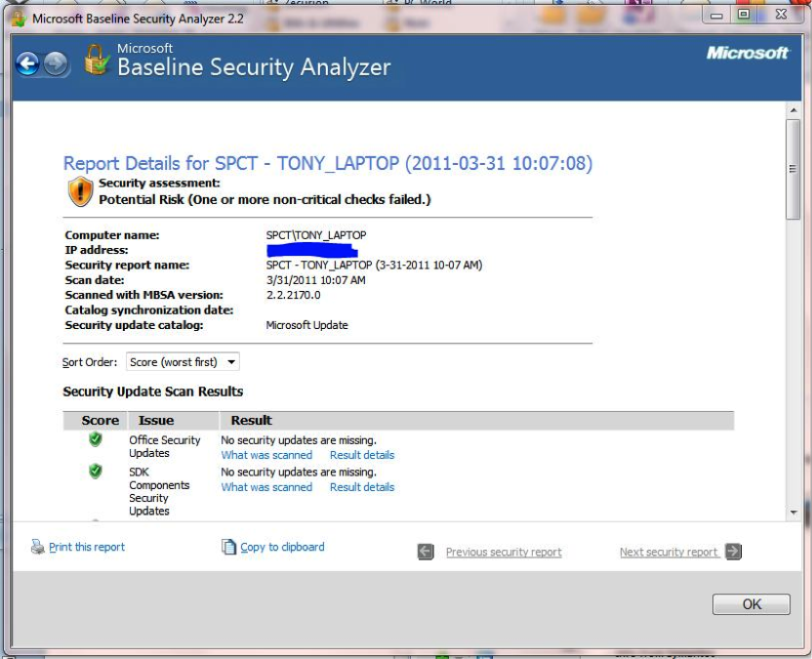Click the Copy to clipboard link
Viewport: 812px width, 659px height.
click(x=282, y=548)
